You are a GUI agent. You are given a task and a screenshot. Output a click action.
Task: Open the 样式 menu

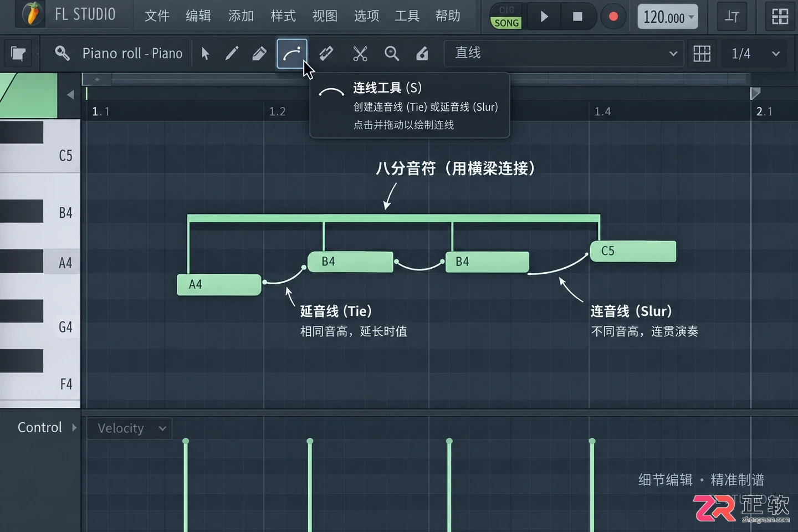point(283,16)
